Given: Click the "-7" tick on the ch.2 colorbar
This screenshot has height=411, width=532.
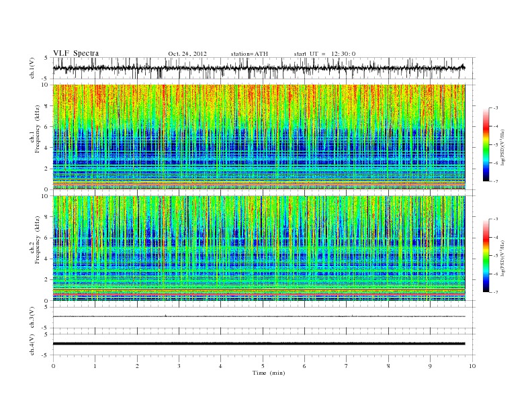Looking at the screenshot, I should [x=495, y=292].
